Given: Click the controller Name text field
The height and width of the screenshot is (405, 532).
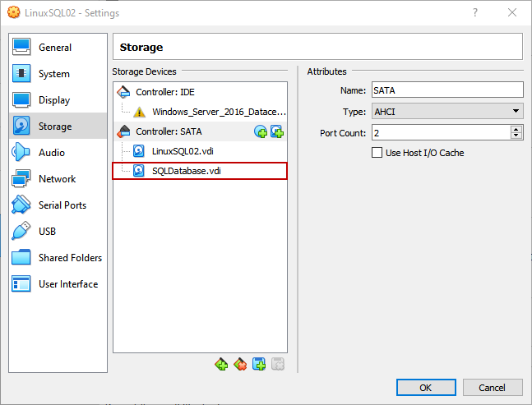Looking at the screenshot, I should [447, 90].
